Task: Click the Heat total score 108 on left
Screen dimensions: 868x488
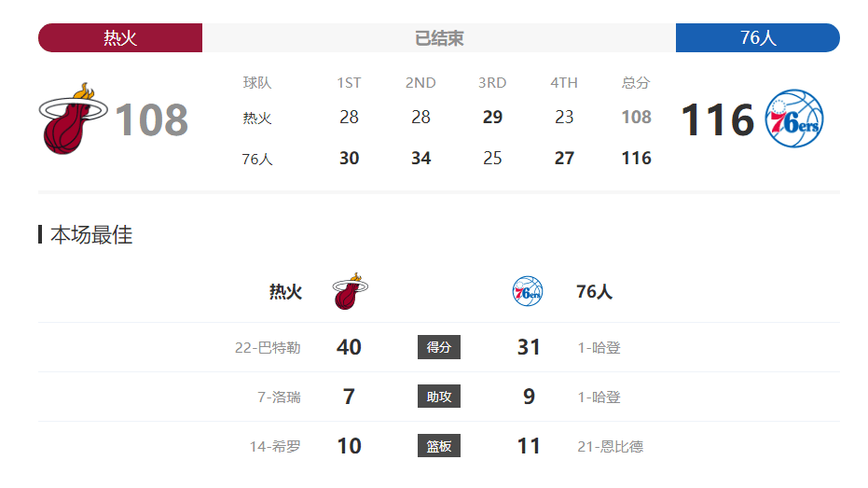Action: [152, 119]
